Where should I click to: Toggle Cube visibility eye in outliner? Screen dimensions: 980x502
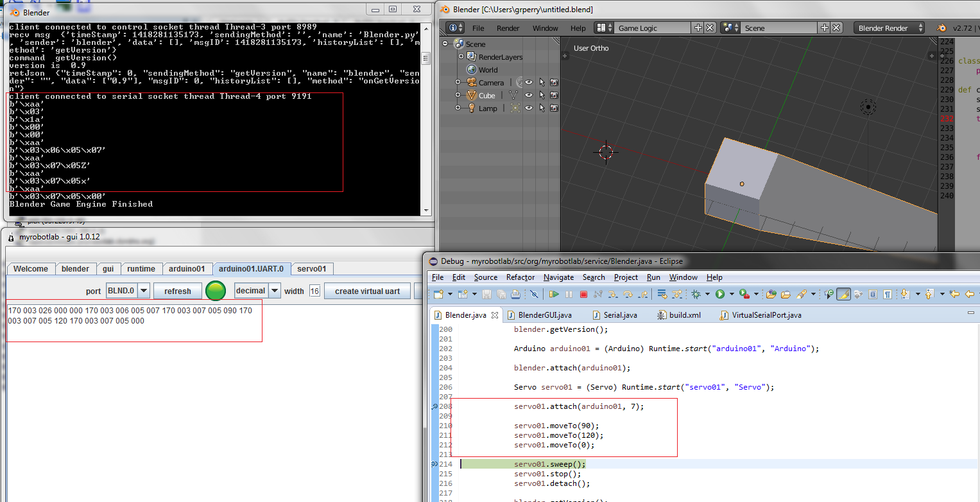tap(529, 95)
